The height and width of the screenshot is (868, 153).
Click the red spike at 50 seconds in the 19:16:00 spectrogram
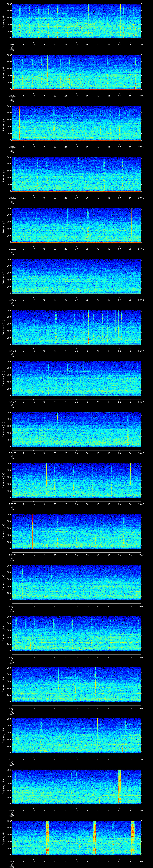(x=121, y=20)
